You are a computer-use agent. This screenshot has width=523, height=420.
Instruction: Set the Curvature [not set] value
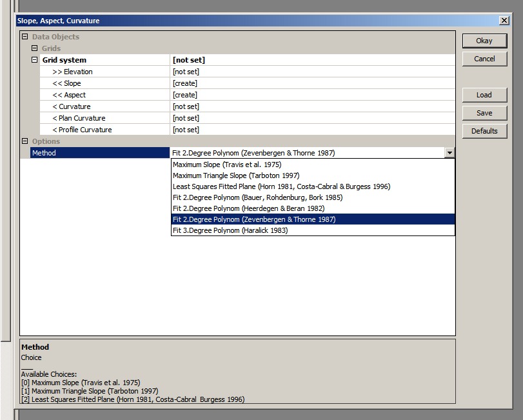313,106
